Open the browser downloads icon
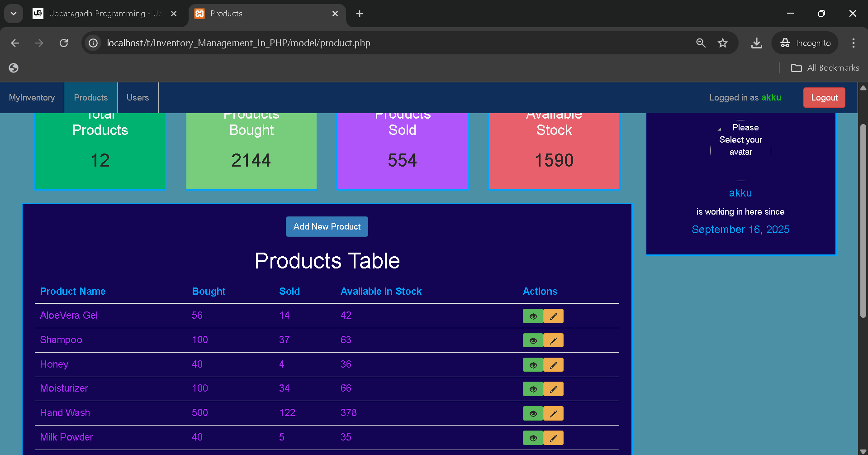 click(756, 43)
